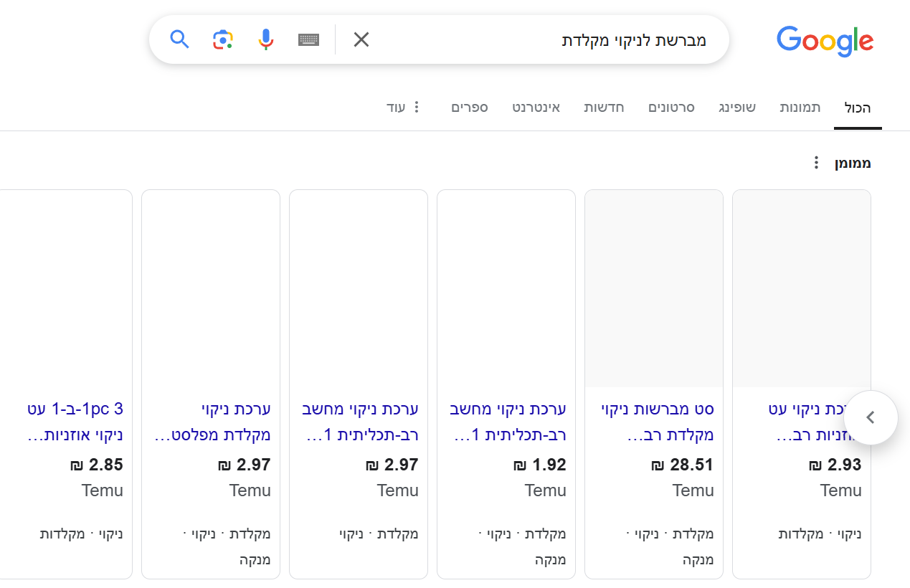Click the rightmost Temu product thumbnail

click(x=801, y=287)
